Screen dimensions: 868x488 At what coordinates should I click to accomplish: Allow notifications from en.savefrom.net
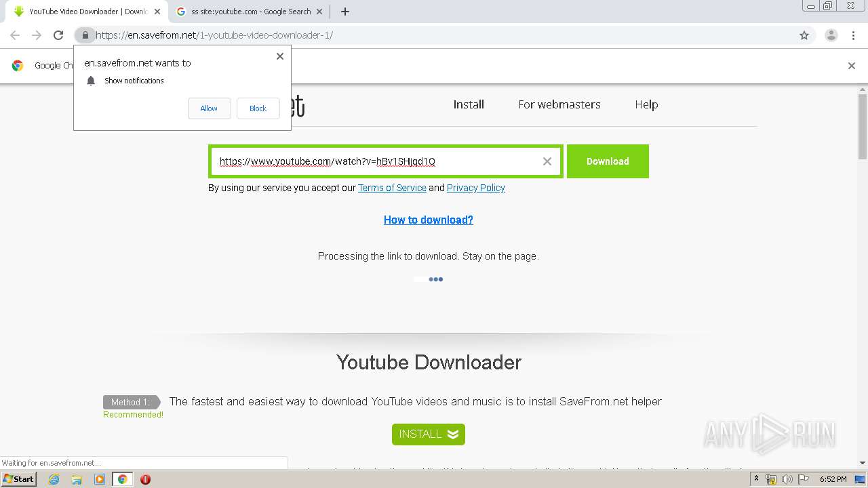(x=209, y=108)
